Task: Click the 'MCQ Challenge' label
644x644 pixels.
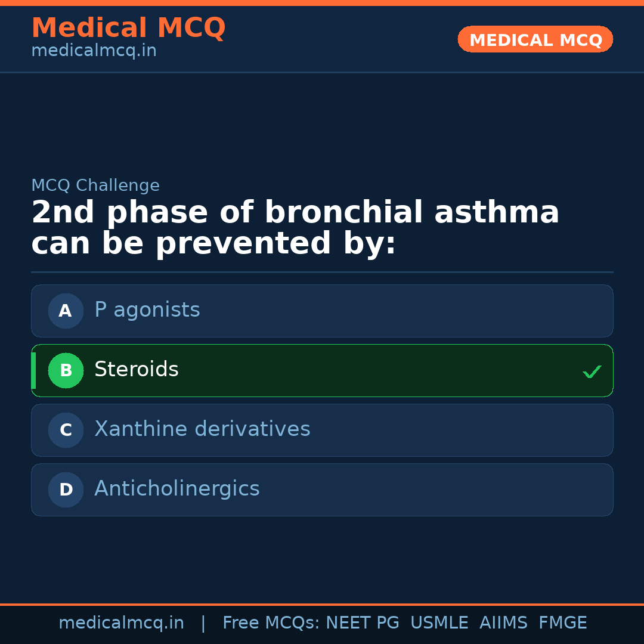Action: [95, 185]
